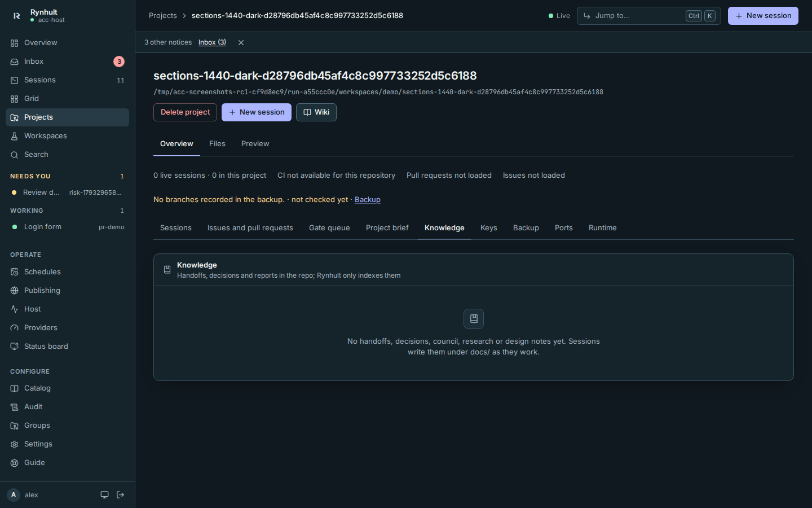Open Workspaces from the sidebar

pyautogui.click(x=67, y=136)
